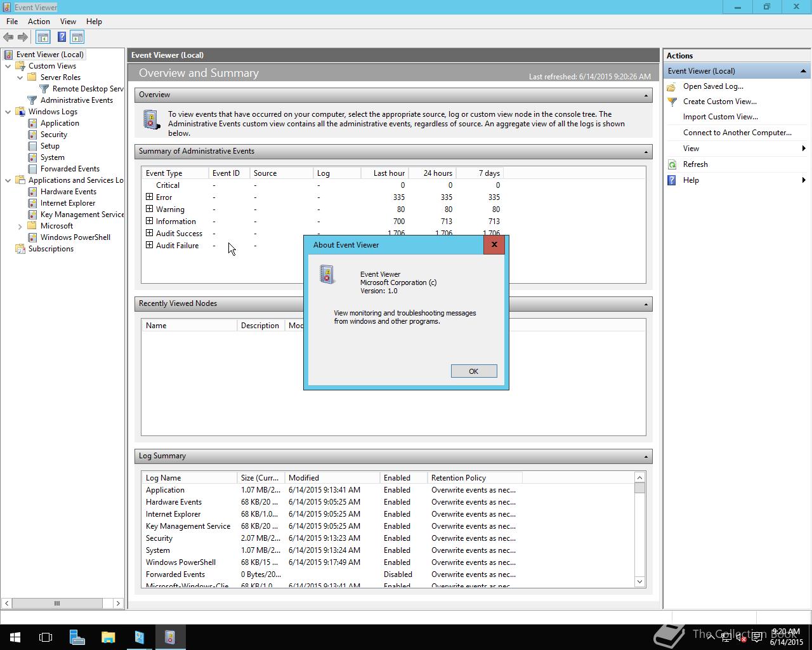The height and width of the screenshot is (650, 812).
Task: Click the Server Roles folder icon
Action: coord(32,77)
